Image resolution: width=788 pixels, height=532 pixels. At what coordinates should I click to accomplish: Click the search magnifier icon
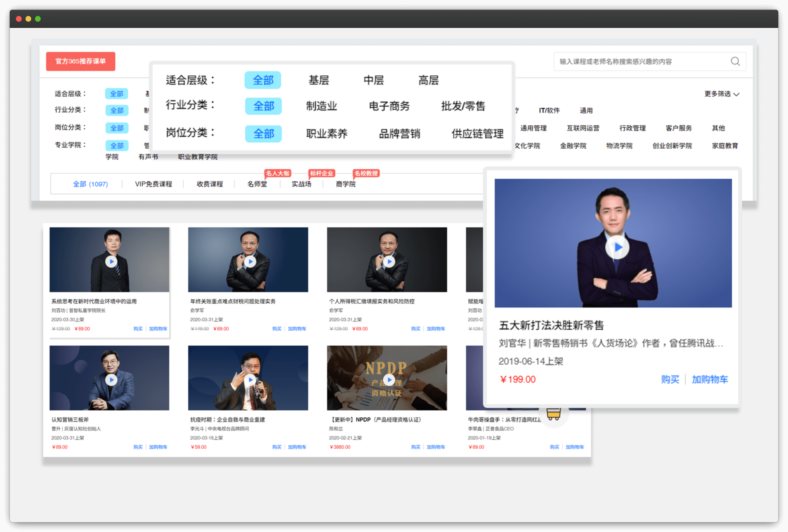(735, 61)
